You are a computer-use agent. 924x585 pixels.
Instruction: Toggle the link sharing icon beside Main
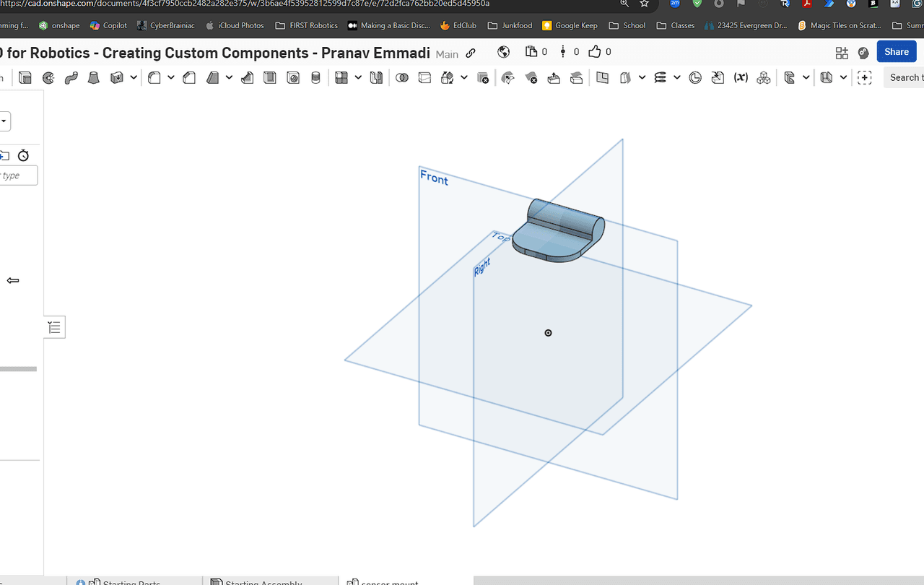[x=471, y=53]
